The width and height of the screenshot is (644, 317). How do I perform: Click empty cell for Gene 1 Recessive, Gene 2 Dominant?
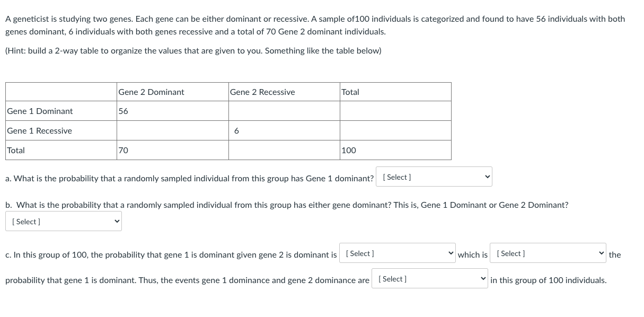(x=173, y=130)
